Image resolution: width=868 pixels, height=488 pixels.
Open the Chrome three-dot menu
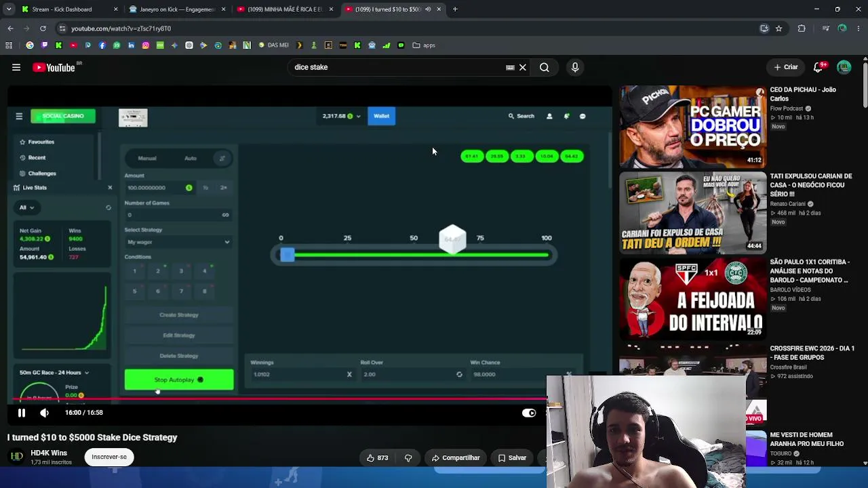tap(859, 28)
